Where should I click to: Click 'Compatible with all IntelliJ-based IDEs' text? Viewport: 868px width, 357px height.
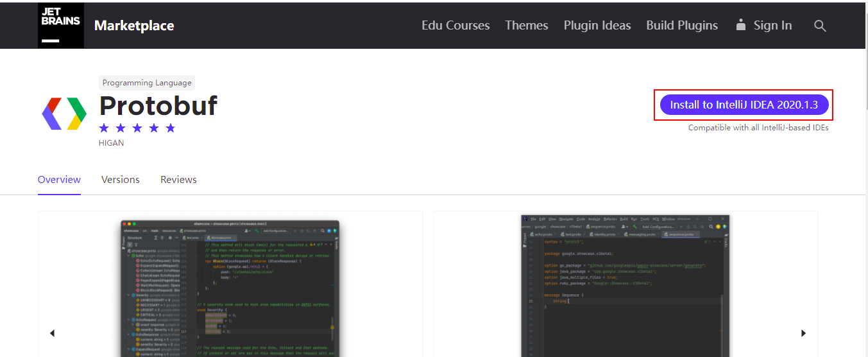click(758, 128)
